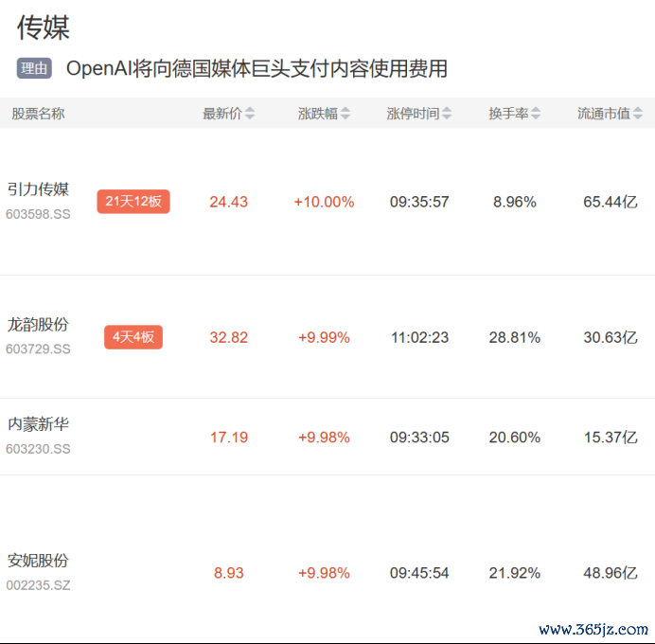Click price 17.19
Image resolution: width=655 pixels, height=644 pixels.
pos(228,438)
